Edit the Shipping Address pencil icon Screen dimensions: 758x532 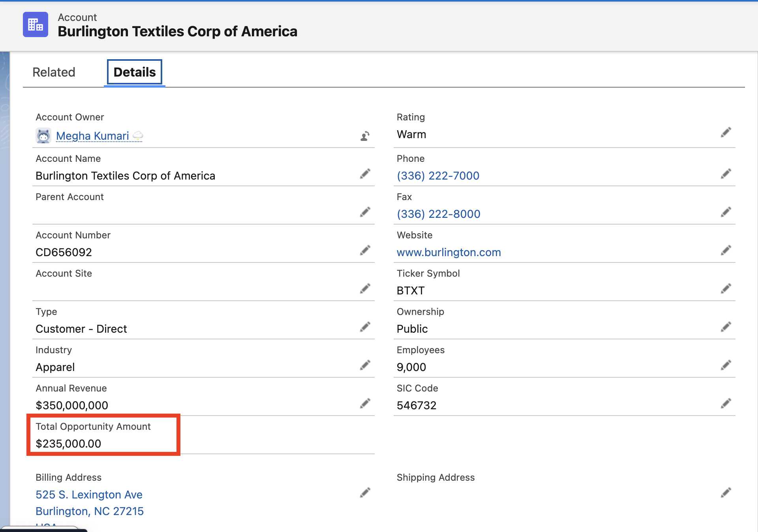[x=726, y=493]
